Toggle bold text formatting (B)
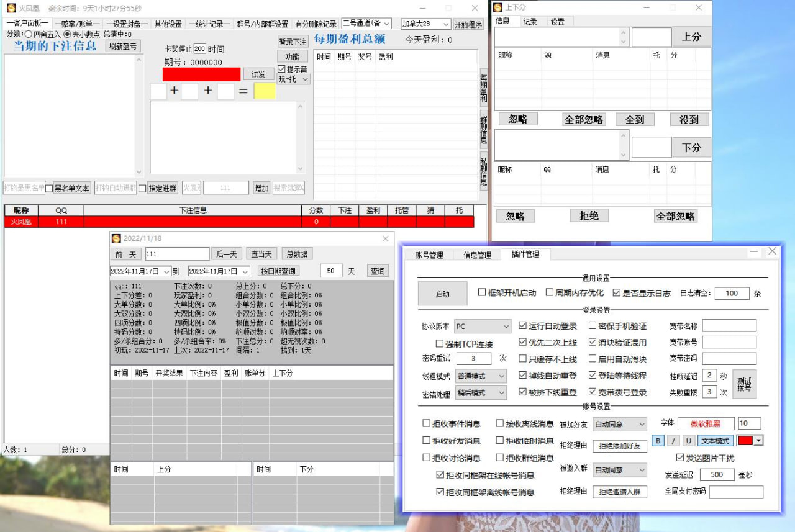The image size is (795, 532). pos(658,441)
